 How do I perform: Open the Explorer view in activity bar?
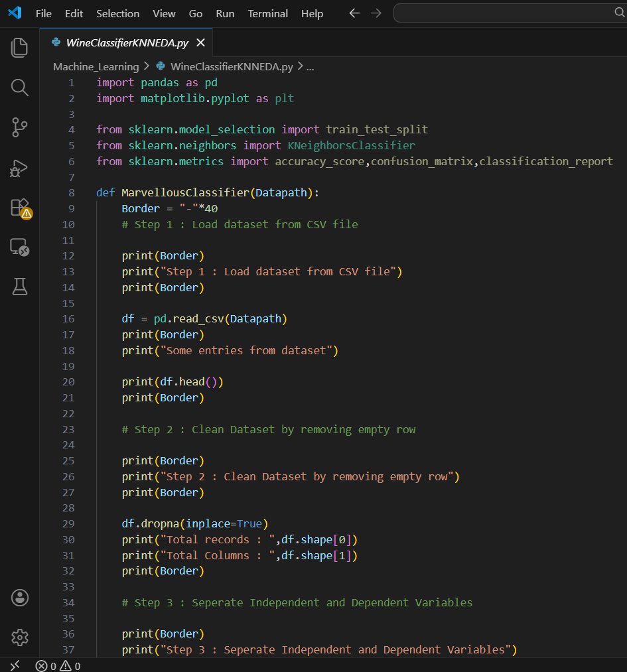(19, 47)
